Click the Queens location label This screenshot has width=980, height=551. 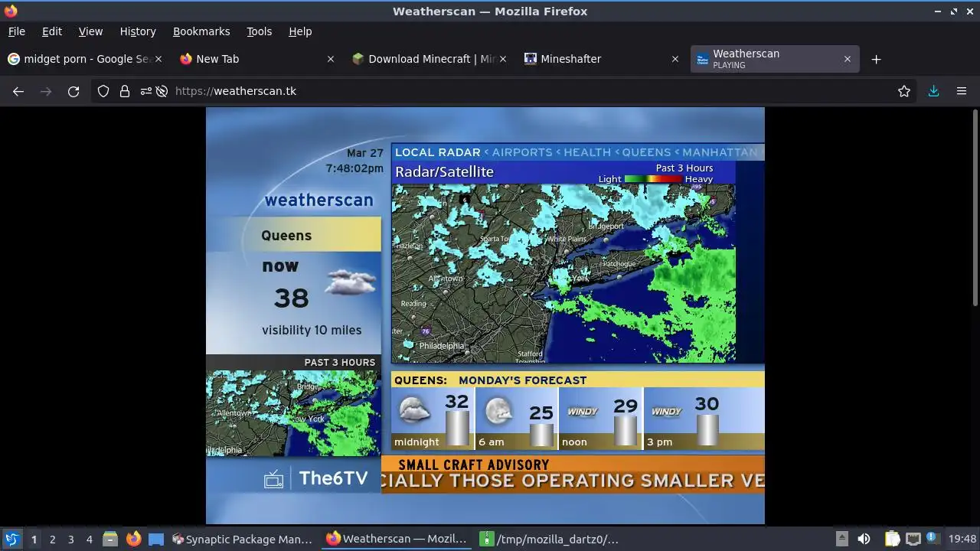[286, 235]
